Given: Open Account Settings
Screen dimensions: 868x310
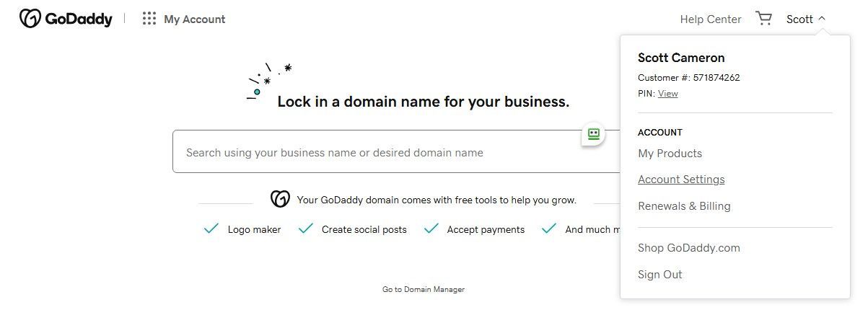Looking at the screenshot, I should pyautogui.click(x=681, y=180).
